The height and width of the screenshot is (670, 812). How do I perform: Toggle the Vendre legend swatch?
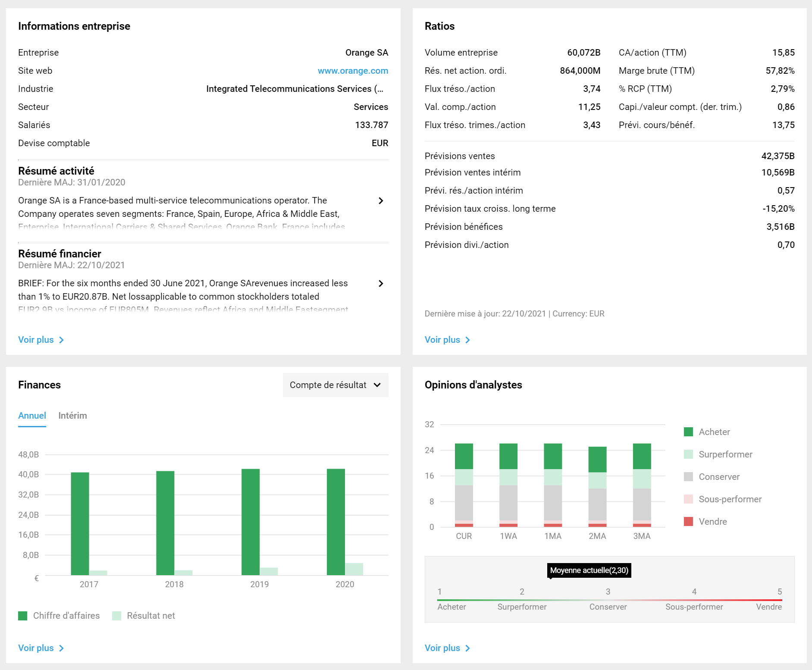pos(688,522)
